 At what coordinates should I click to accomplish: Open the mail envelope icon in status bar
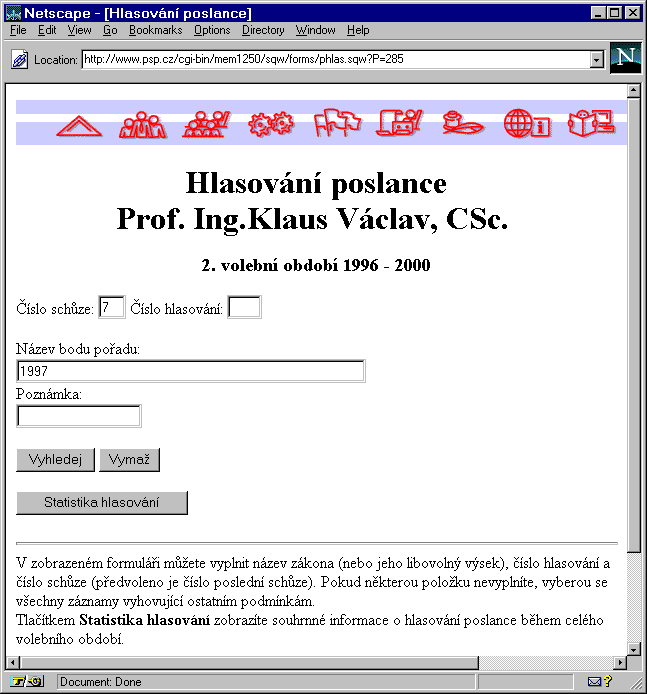coord(594,681)
